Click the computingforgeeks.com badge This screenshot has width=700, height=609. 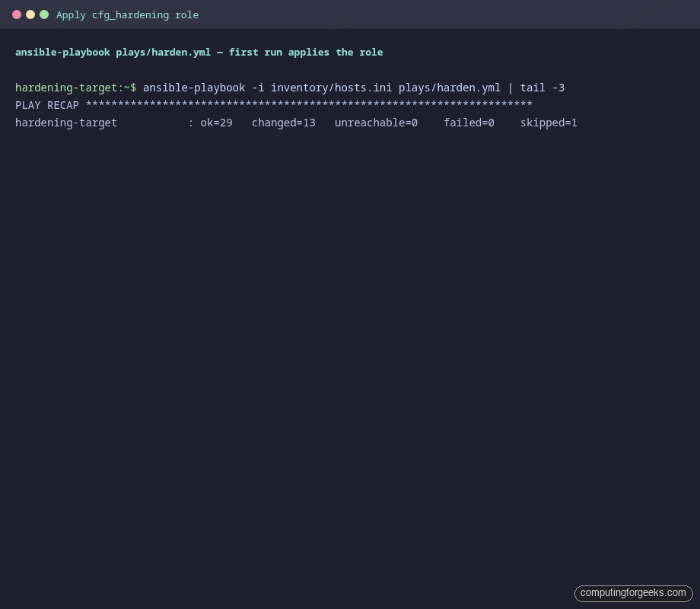click(633, 593)
